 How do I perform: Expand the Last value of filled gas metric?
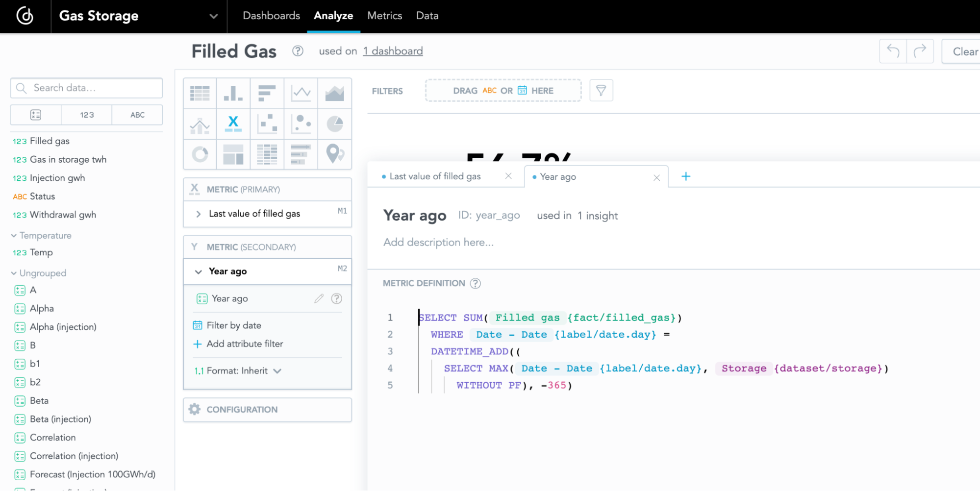click(x=199, y=214)
